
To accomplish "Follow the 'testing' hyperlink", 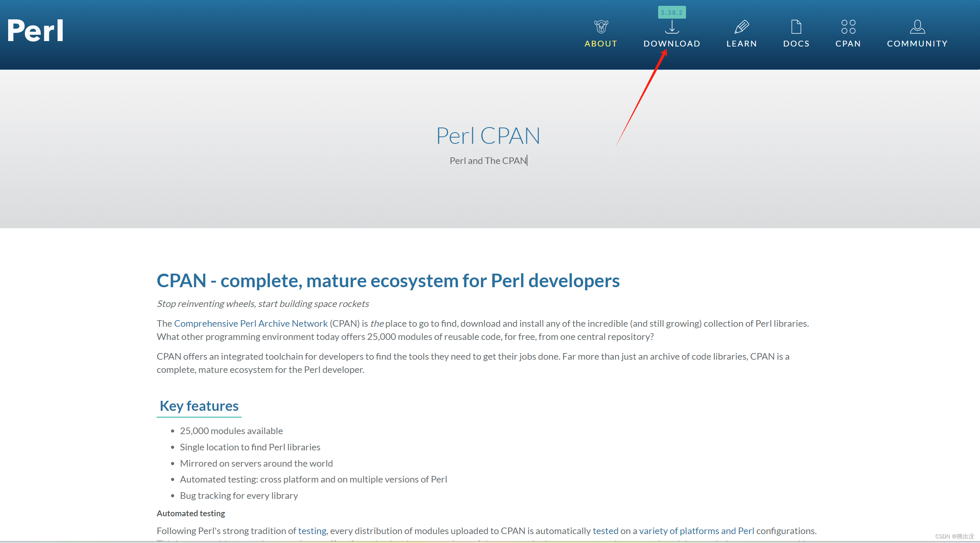I will click(x=312, y=531).
